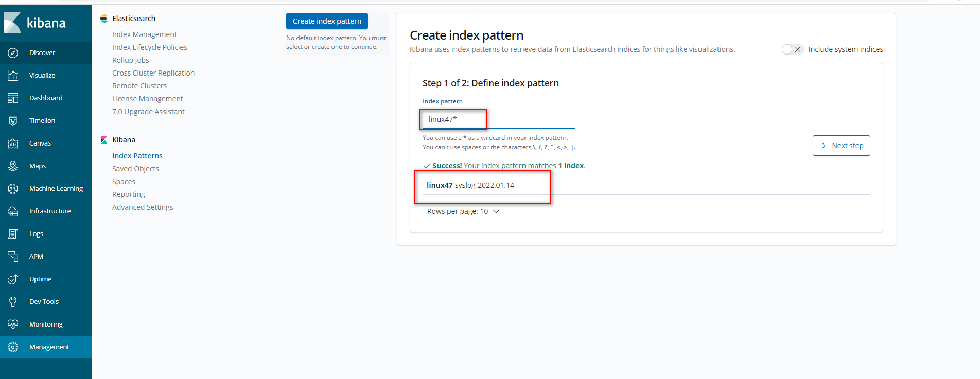Open Machine Learning via its brain icon
The image size is (980, 379).
tap(13, 188)
